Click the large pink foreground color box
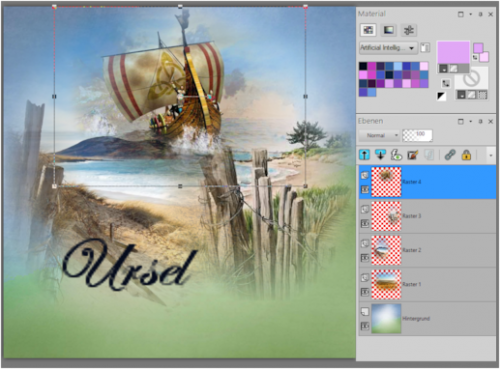The image size is (500, 369). click(x=453, y=52)
